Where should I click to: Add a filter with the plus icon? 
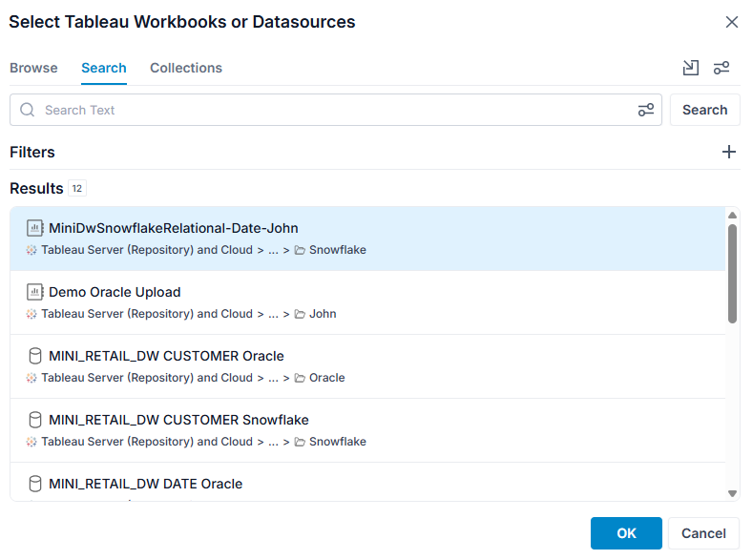pyautogui.click(x=729, y=152)
